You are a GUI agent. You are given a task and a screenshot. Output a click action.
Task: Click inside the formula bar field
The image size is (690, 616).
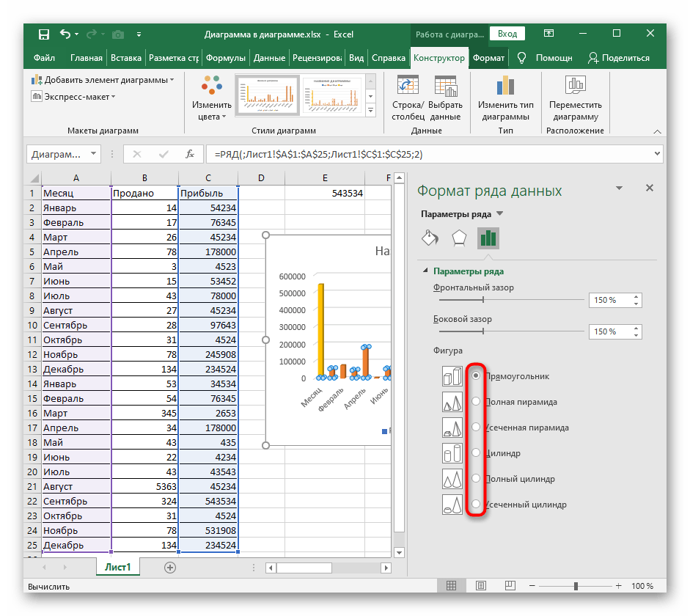coord(429,154)
